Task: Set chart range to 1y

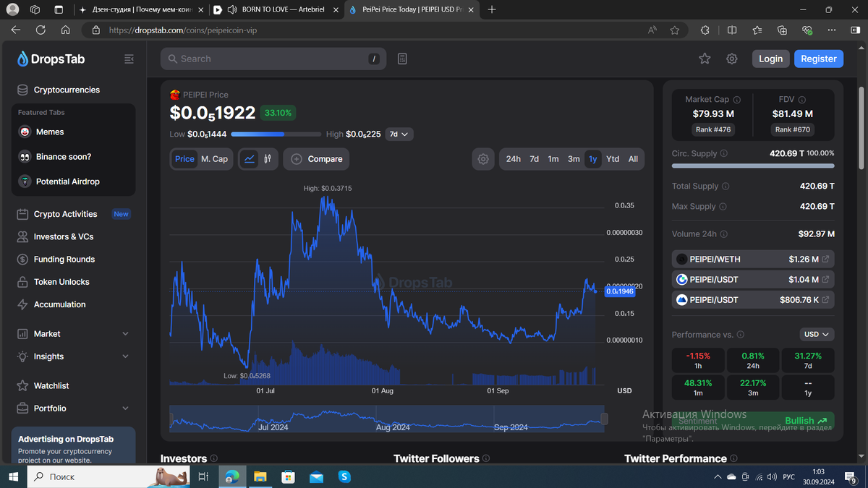Action: 593,159
